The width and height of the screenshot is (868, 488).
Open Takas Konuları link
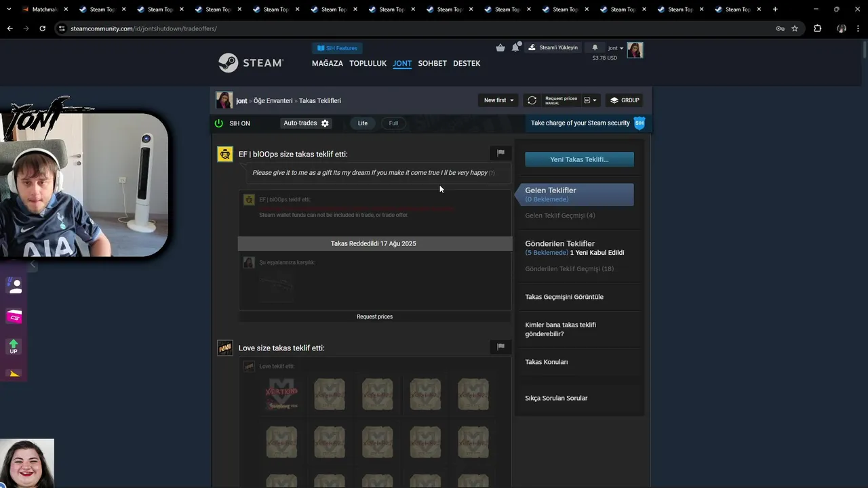coord(547,362)
